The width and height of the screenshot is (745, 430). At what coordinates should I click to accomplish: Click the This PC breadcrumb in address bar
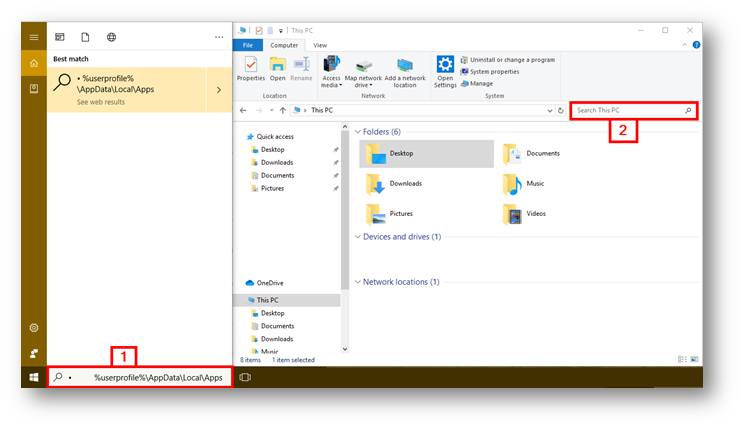click(322, 110)
